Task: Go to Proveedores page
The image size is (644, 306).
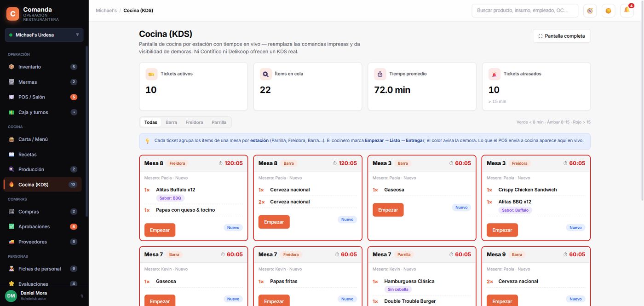Action: (43, 242)
